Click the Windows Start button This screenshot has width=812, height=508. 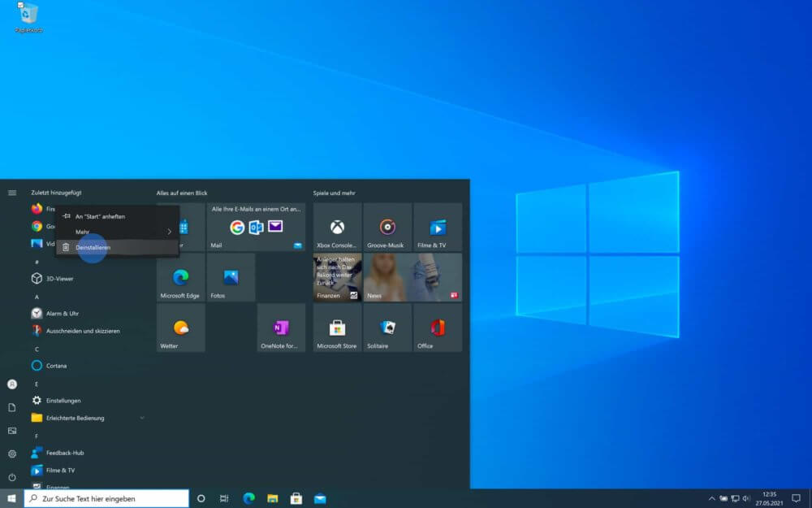[x=12, y=499]
